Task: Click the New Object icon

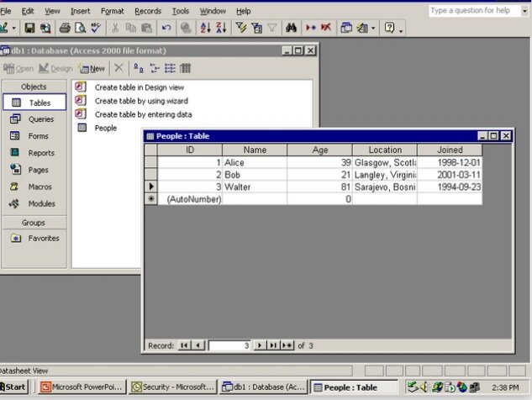Action: click(362, 28)
